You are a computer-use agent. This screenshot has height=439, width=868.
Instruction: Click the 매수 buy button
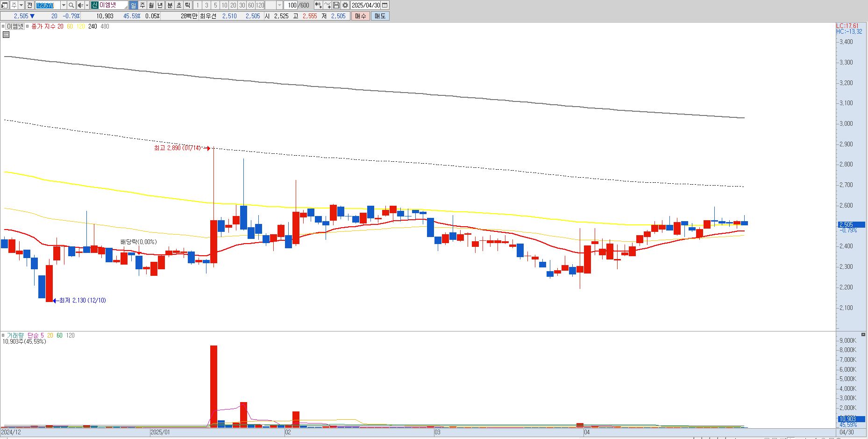click(x=361, y=16)
